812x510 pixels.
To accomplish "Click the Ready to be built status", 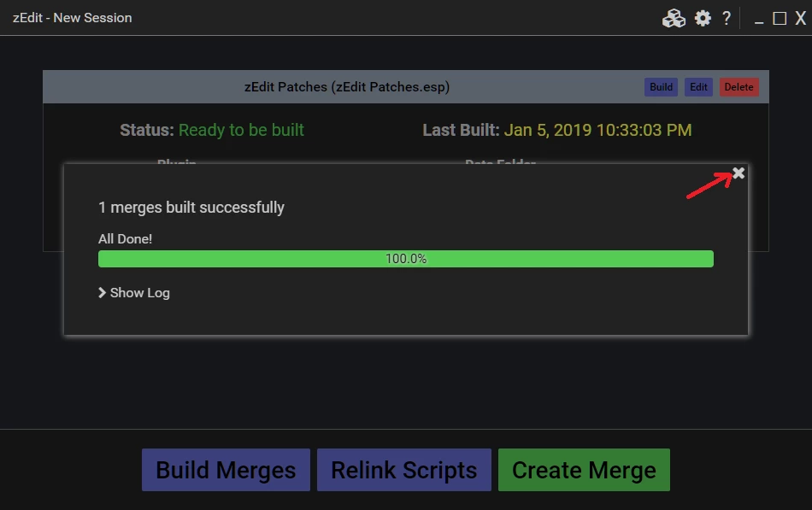I will 241,130.
